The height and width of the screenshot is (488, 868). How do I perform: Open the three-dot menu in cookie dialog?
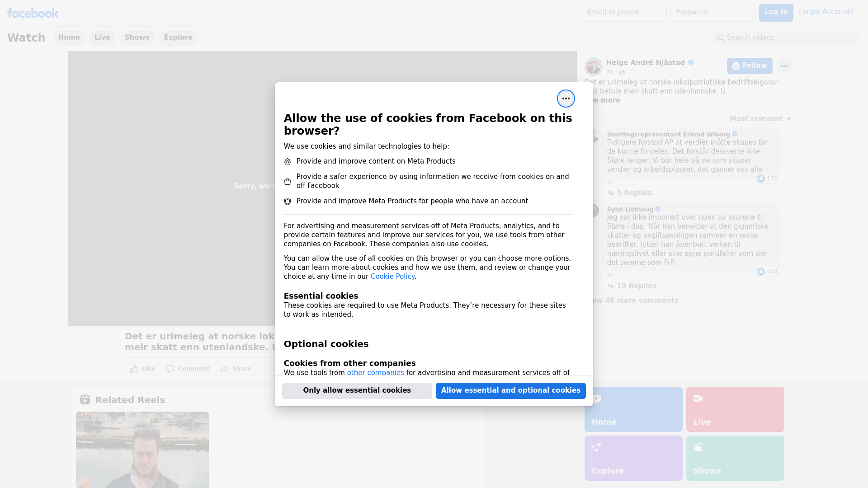566,99
